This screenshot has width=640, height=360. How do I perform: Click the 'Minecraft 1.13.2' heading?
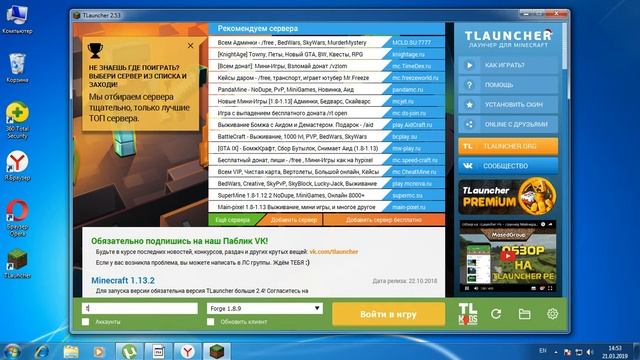click(x=123, y=280)
